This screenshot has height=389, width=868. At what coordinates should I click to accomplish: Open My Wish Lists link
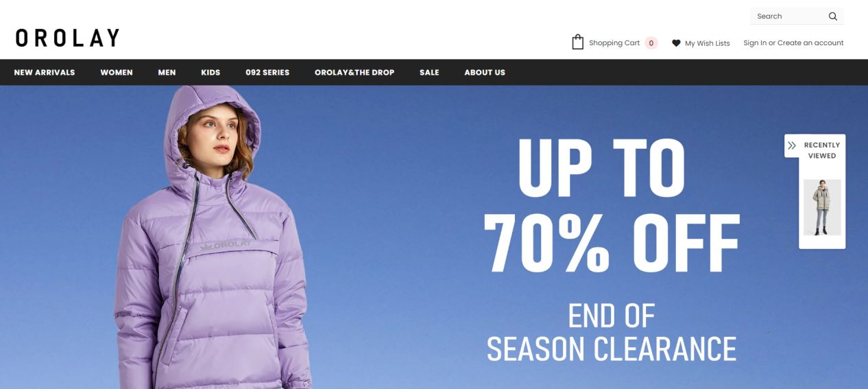click(708, 43)
